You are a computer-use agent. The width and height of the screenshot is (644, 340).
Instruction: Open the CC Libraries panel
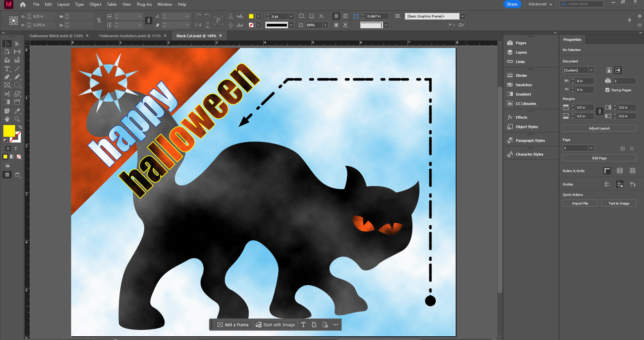click(x=526, y=104)
